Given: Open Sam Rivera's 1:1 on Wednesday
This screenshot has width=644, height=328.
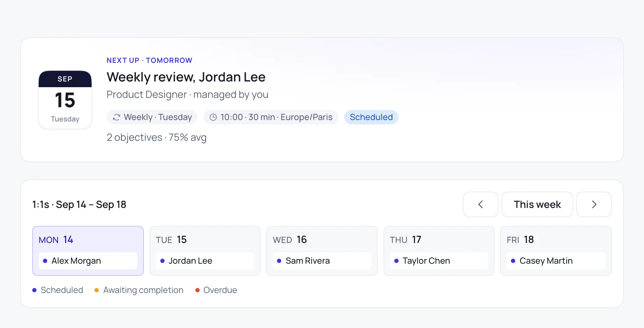Looking at the screenshot, I should point(322,261).
